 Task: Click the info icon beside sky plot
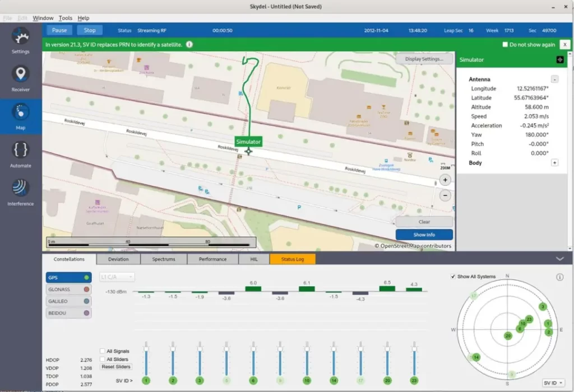tap(559, 277)
